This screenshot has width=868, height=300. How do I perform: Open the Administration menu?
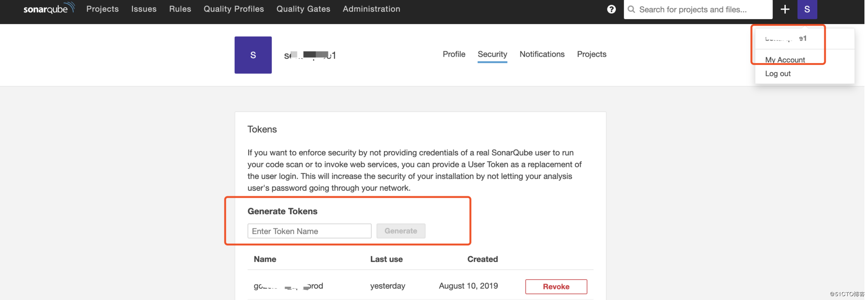click(371, 9)
